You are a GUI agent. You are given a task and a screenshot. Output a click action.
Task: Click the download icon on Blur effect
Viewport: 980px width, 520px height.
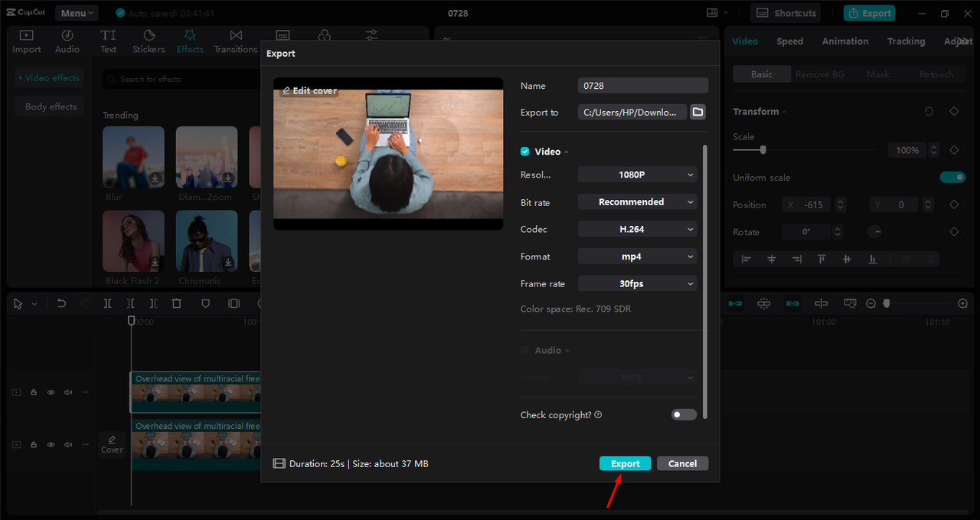click(x=155, y=178)
